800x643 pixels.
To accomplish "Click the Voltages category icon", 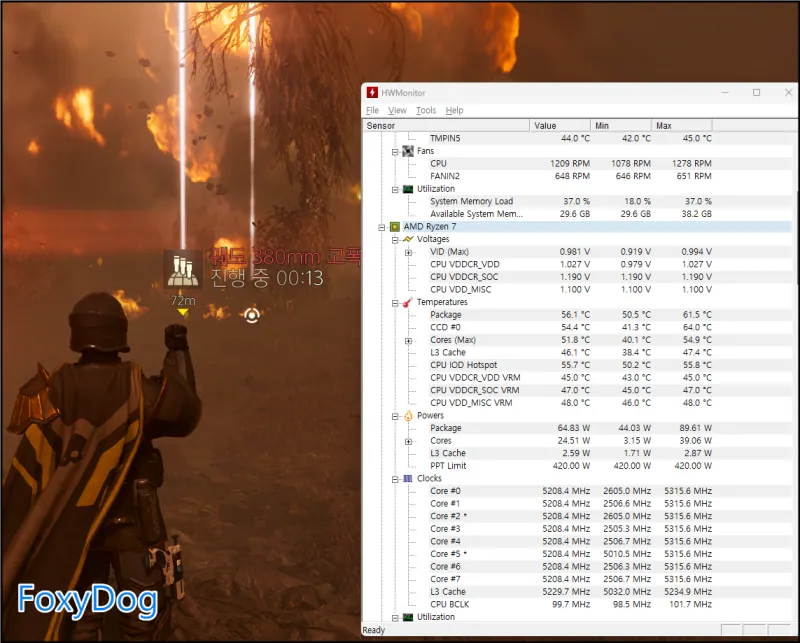I will (x=408, y=239).
